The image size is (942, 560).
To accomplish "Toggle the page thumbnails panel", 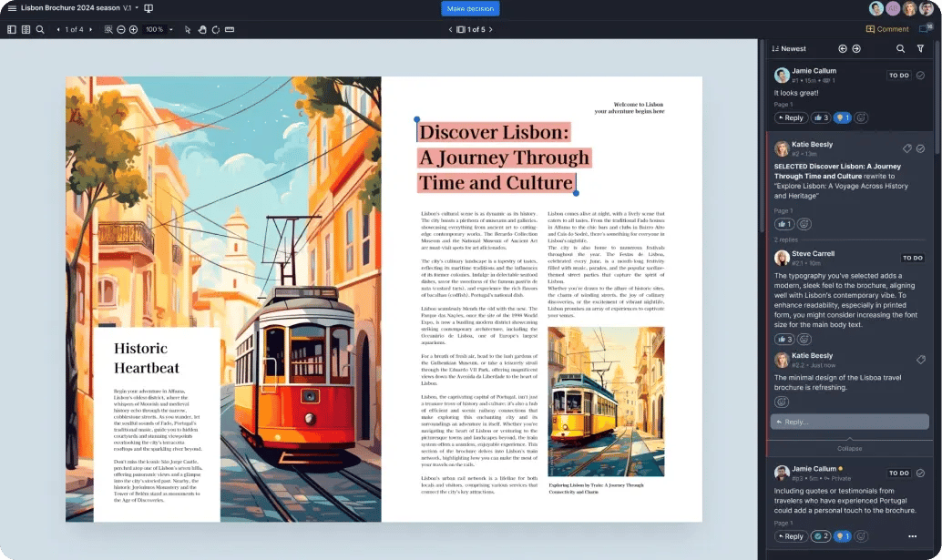I will click(x=12, y=28).
